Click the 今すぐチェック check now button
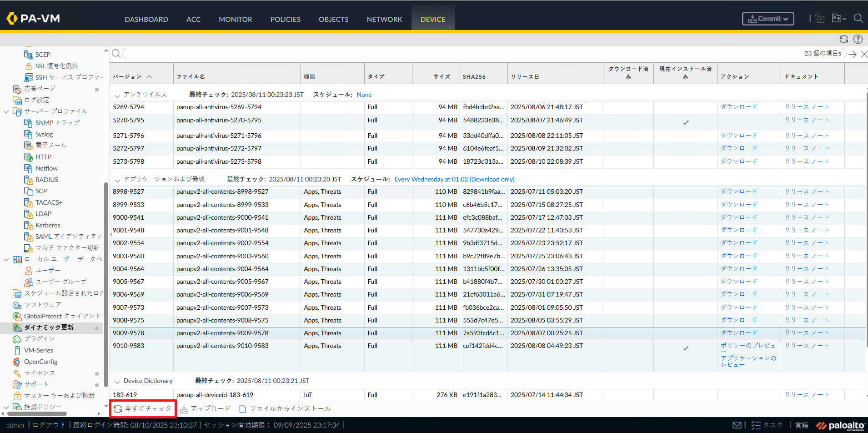Viewport: 868px width, 433px height. (143, 408)
